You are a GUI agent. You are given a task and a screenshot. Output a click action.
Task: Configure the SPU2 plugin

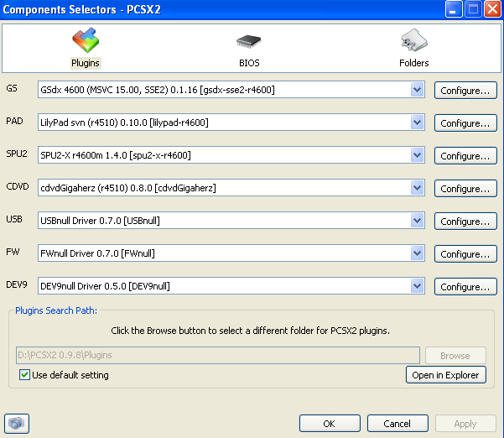(465, 156)
